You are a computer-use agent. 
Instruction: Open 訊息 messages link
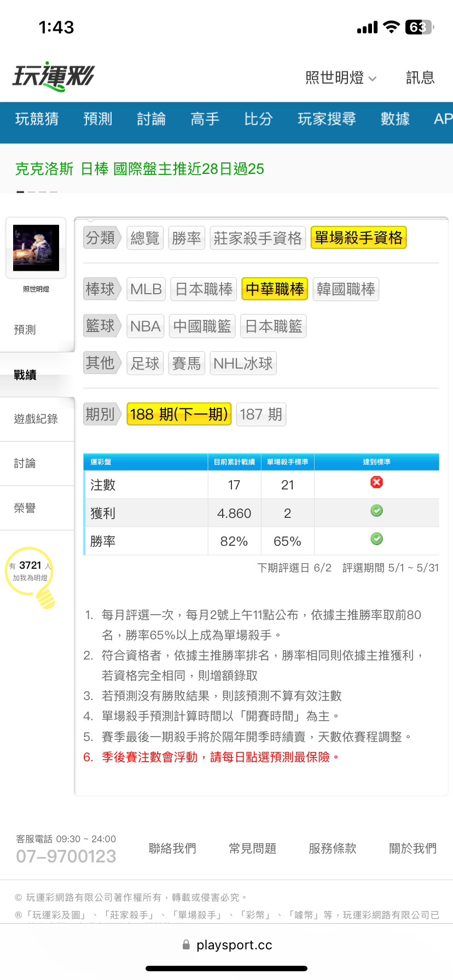[420, 78]
